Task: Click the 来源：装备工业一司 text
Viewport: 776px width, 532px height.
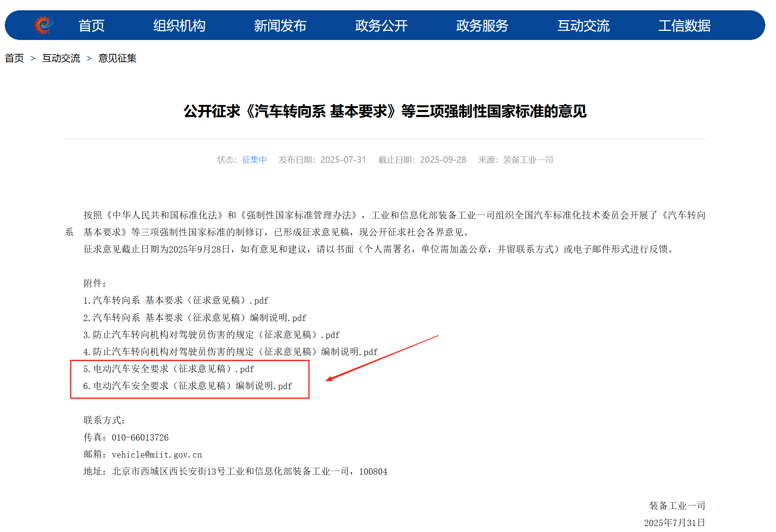Action: click(515, 160)
